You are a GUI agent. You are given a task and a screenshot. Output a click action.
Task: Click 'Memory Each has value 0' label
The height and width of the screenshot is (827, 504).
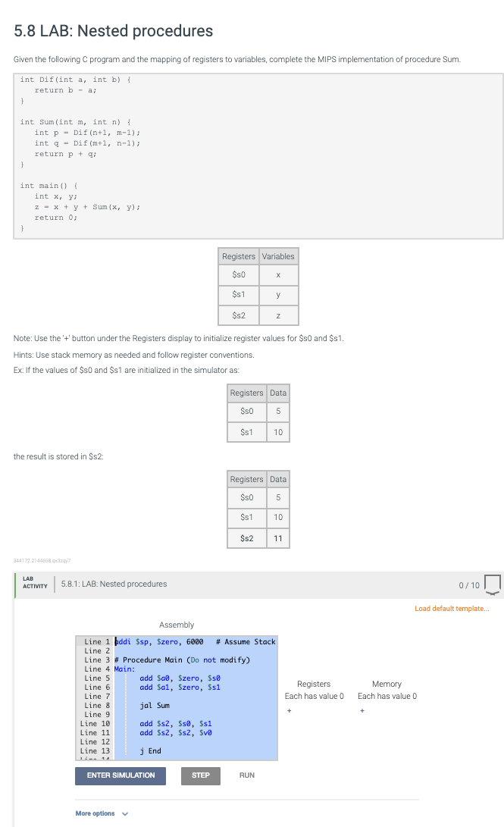[387, 690]
